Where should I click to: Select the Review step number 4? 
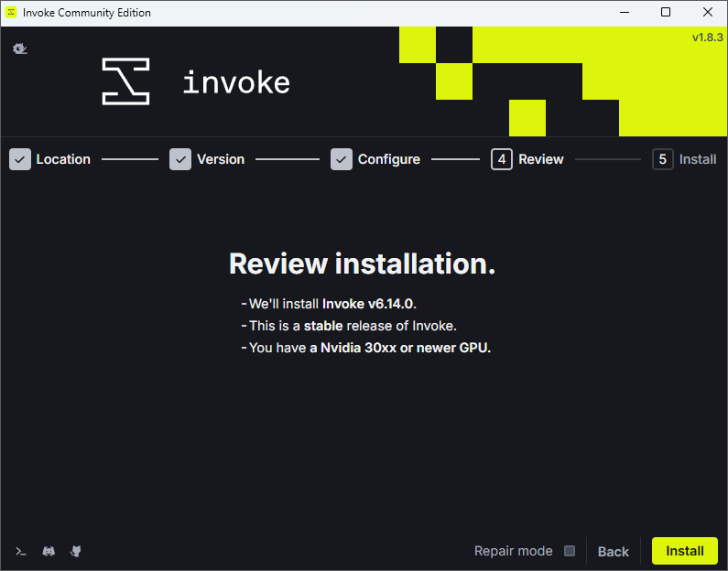pyautogui.click(x=502, y=159)
